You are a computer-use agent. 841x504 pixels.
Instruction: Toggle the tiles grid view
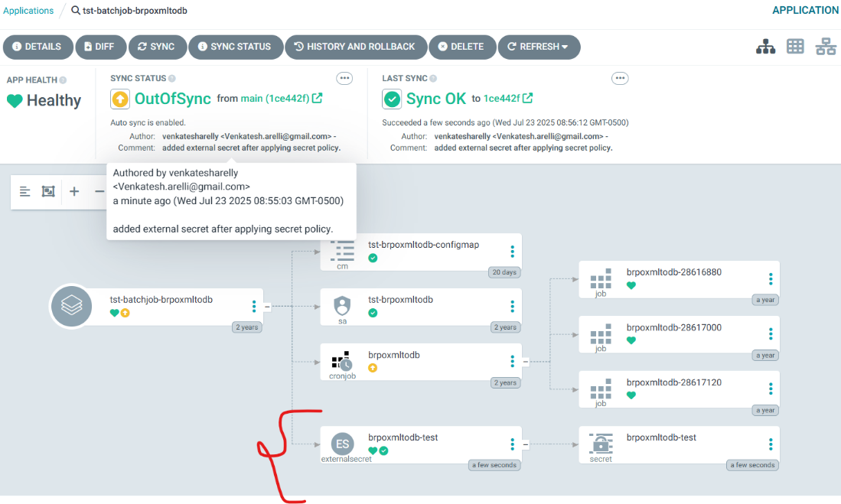795,46
